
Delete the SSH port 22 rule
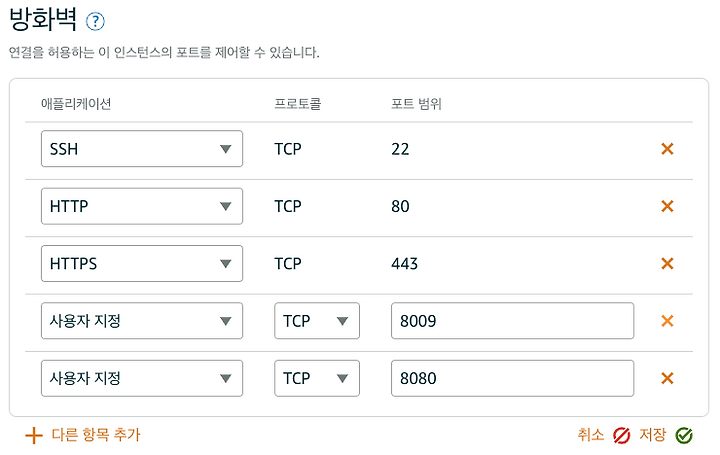(x=667, y=149)
